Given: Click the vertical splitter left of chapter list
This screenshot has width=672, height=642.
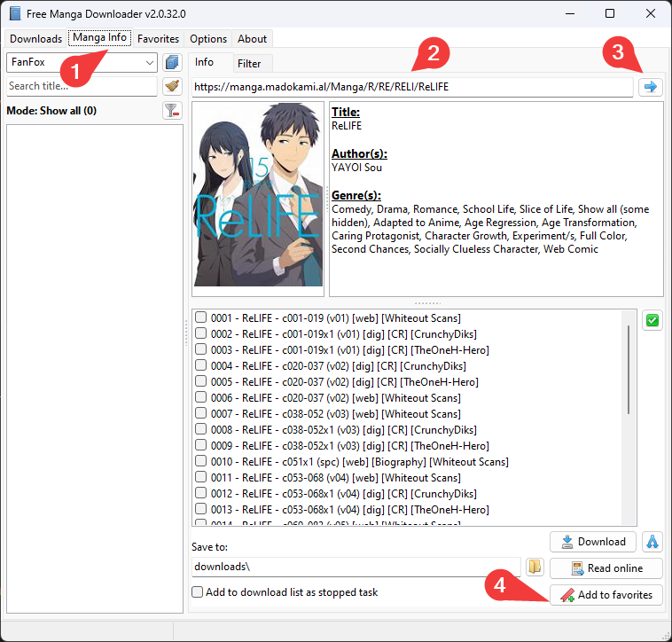Looking at the screenshot, I should pos(186,333).
